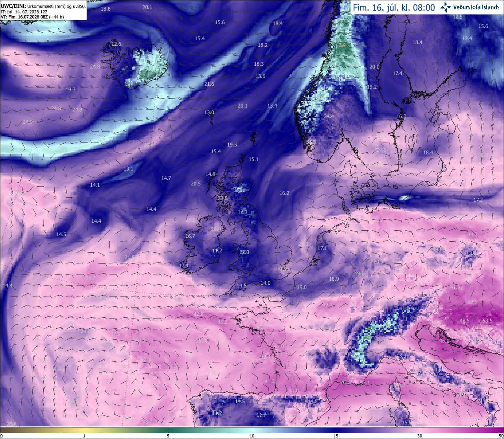Click the 3.4 value over northern Norway

pos(342,46)
